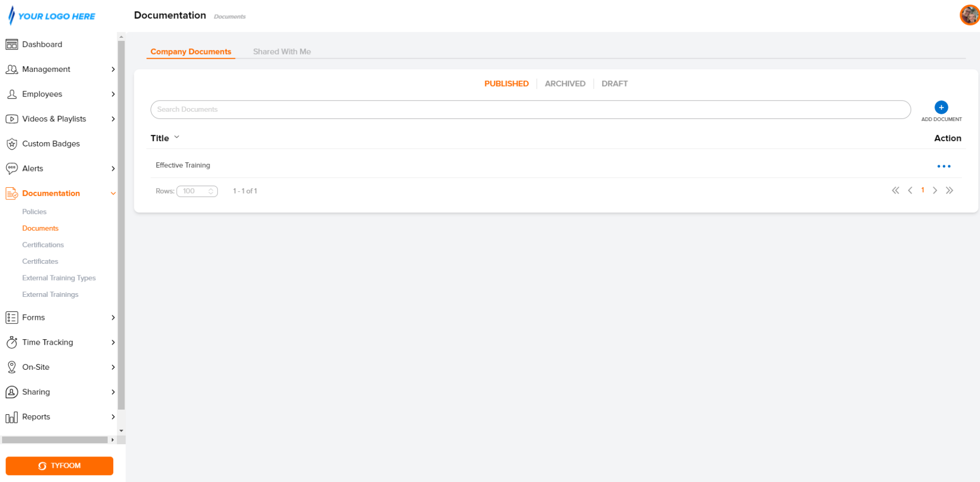The width and height of the screenshot is (980, 482).
Task: Click the Forms icon in sidebar
Action: (x=12, y=317)
